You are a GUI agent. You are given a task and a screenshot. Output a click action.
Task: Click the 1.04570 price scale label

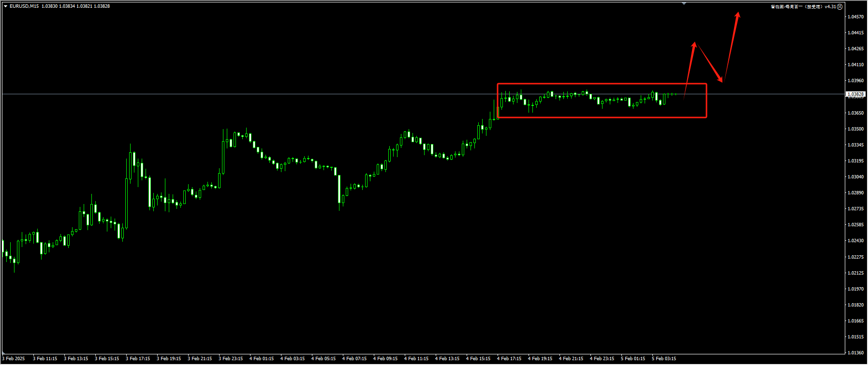point(855,17)
